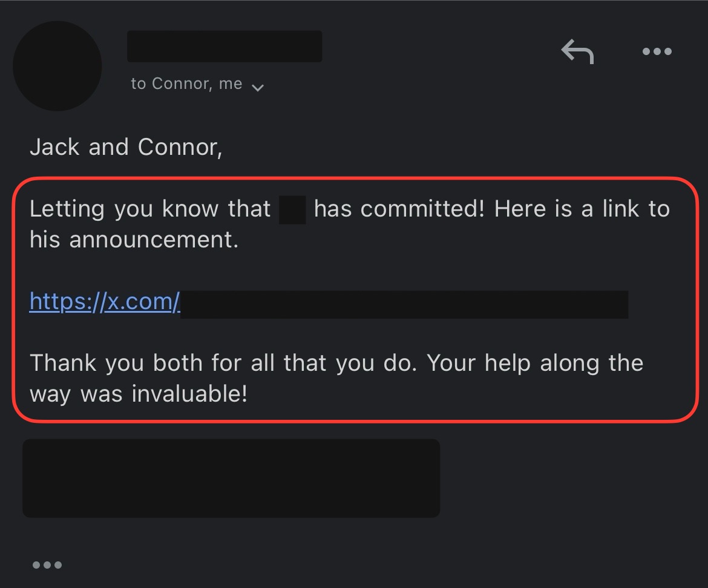Click the word "committed!" in the message

click(x=424, y=209)
